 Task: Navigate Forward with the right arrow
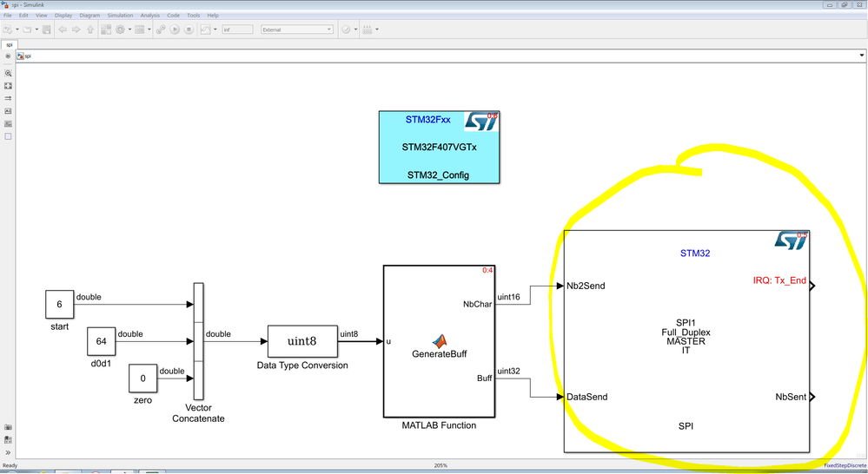click(x=76, y=30)
